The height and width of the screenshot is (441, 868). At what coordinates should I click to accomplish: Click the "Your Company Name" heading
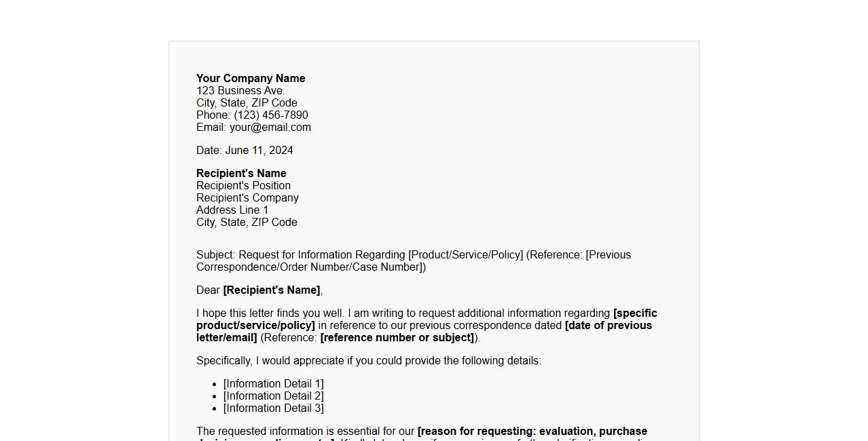tap(251, 79)
